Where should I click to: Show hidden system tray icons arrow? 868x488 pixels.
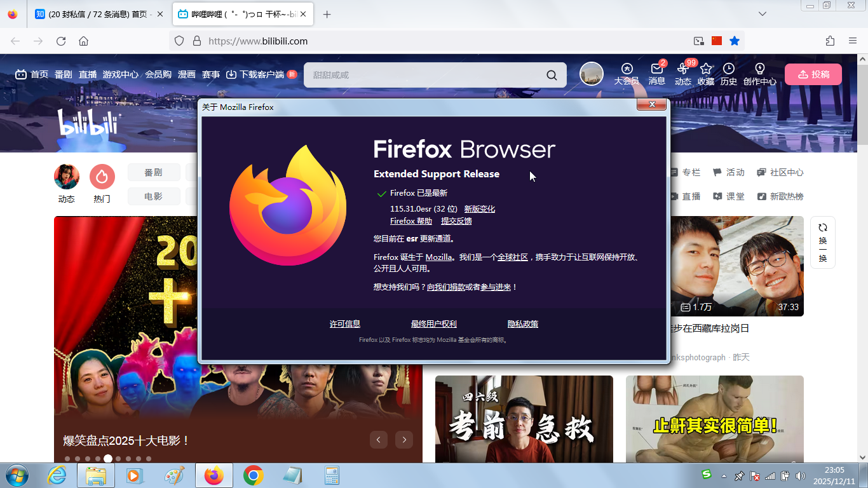(724, 476)
